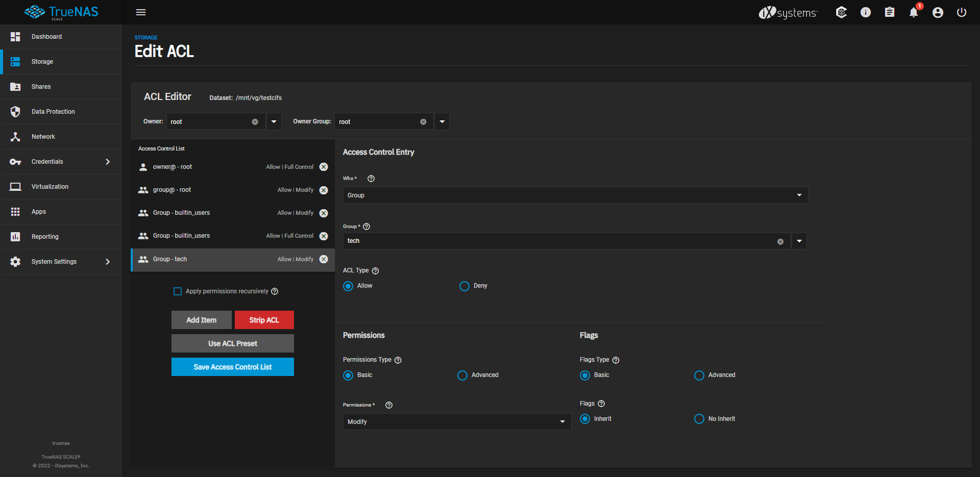
Task: Show help for ACL Type
Action: click(375, 271)
